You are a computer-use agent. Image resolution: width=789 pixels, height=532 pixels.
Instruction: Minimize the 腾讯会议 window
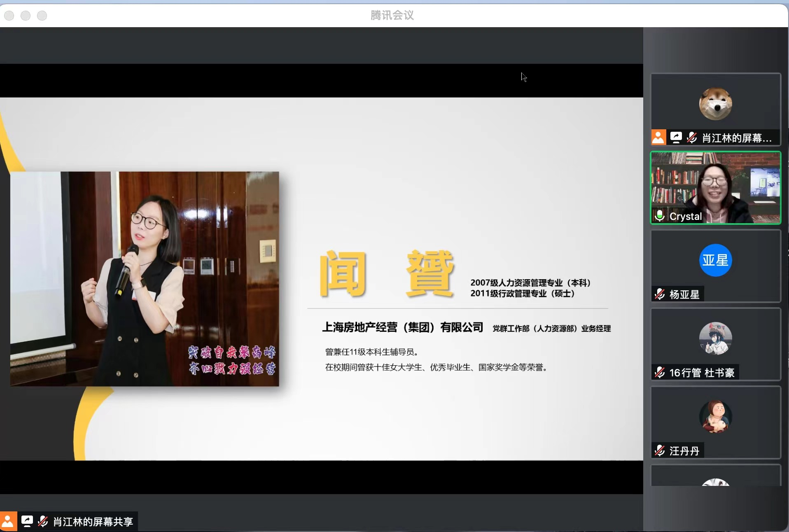click(x=26, y=16)
